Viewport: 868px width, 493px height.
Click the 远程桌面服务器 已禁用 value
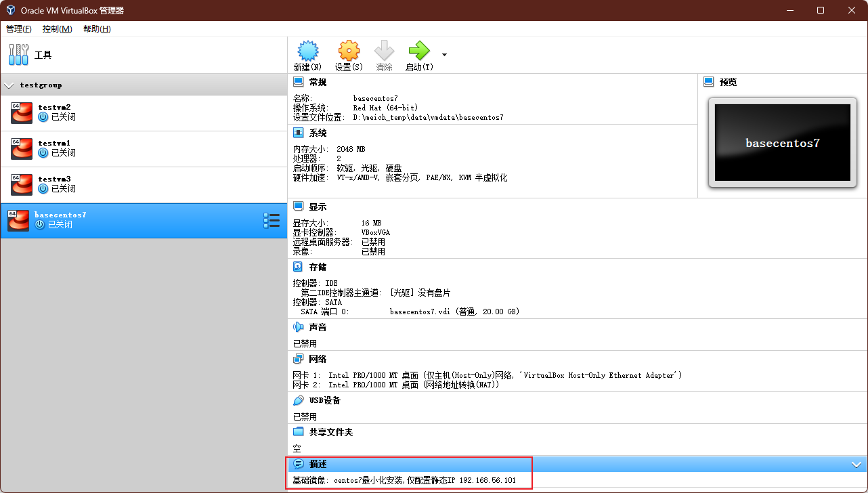(373, 242)
